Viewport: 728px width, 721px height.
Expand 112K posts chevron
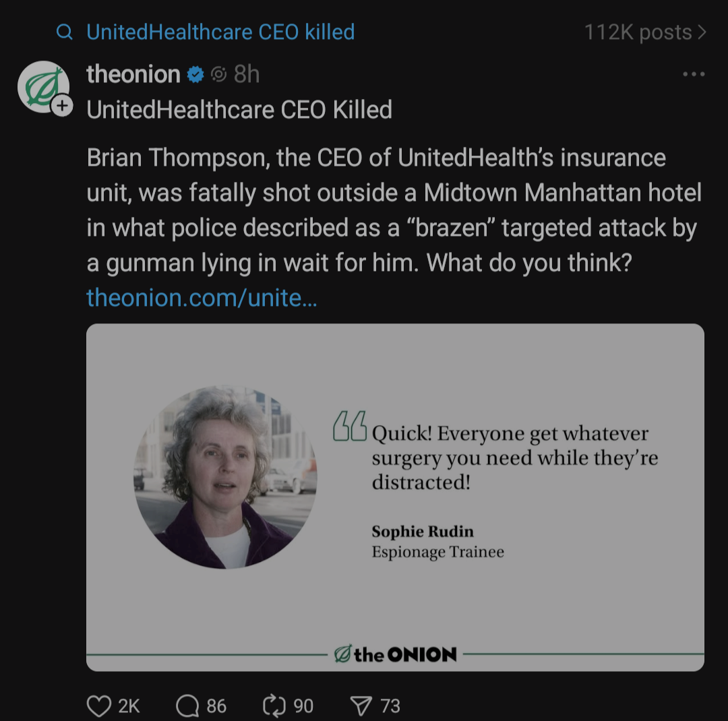pos(702,32)
